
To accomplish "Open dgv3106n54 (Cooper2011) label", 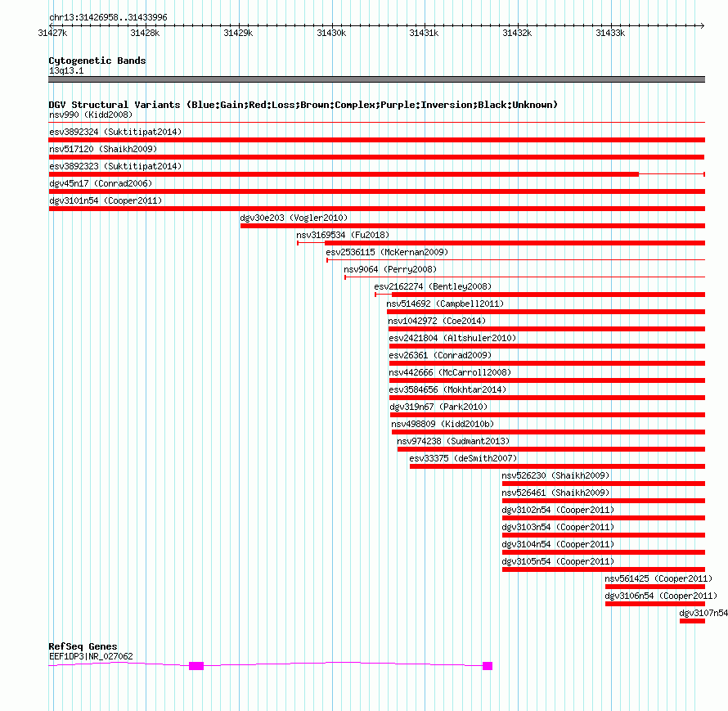I will pyautogui.click(x=661, y=596).
